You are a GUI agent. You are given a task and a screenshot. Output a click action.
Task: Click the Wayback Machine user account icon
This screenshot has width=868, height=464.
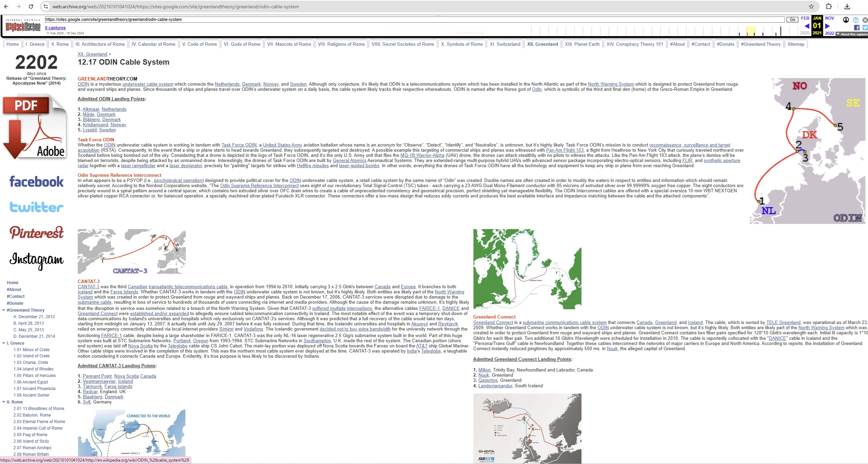coord(846,20)
